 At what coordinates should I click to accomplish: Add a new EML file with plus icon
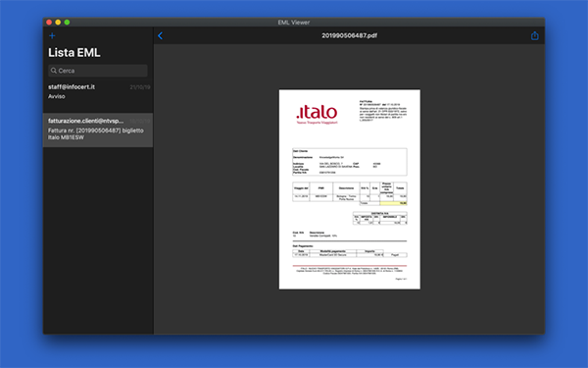click(x=52, y=35)
